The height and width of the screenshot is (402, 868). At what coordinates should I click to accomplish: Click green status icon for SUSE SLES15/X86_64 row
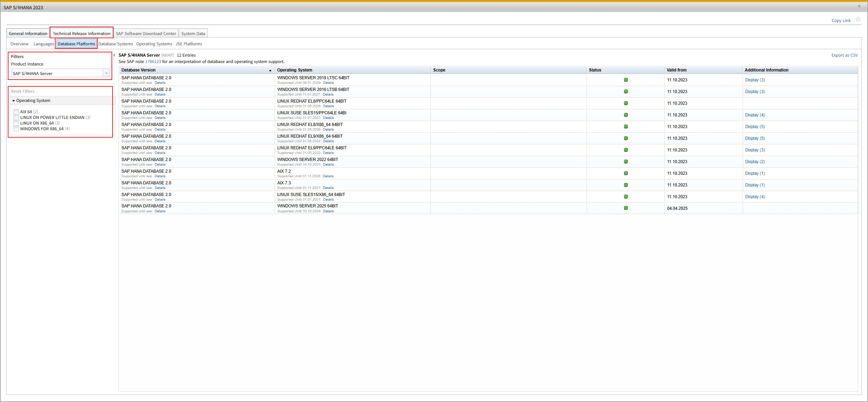point(626,197)
